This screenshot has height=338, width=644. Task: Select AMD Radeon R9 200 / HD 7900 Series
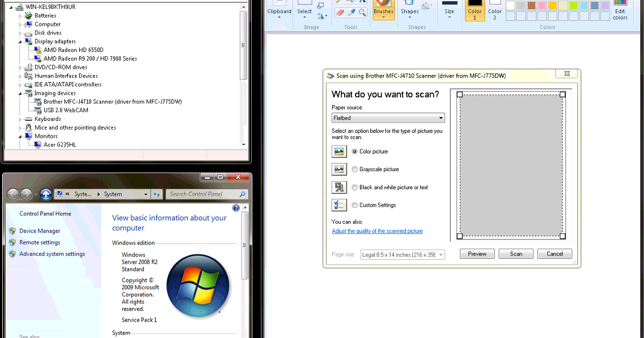pyautogui.click(x=90, y=59)
